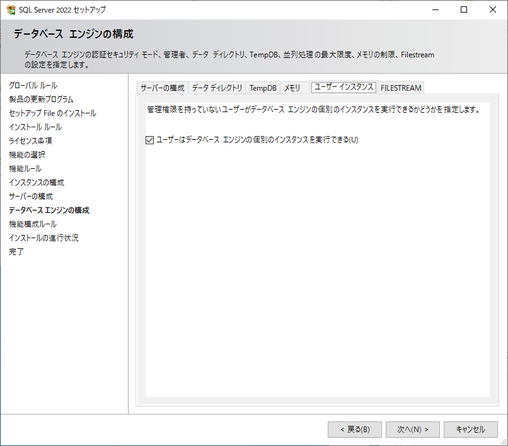This screenshot has width=508, height=446.
Task: Open the FILESTREAM tab
Action: 401,88
